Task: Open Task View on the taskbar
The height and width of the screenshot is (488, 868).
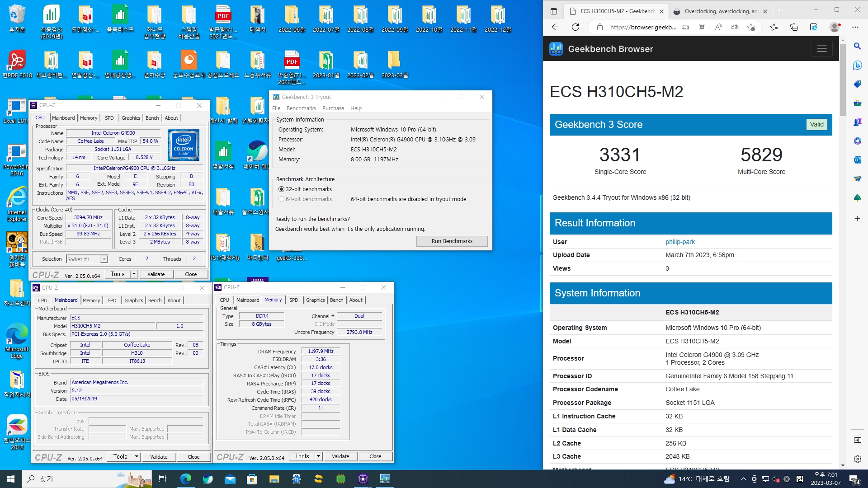Action: 163,479
